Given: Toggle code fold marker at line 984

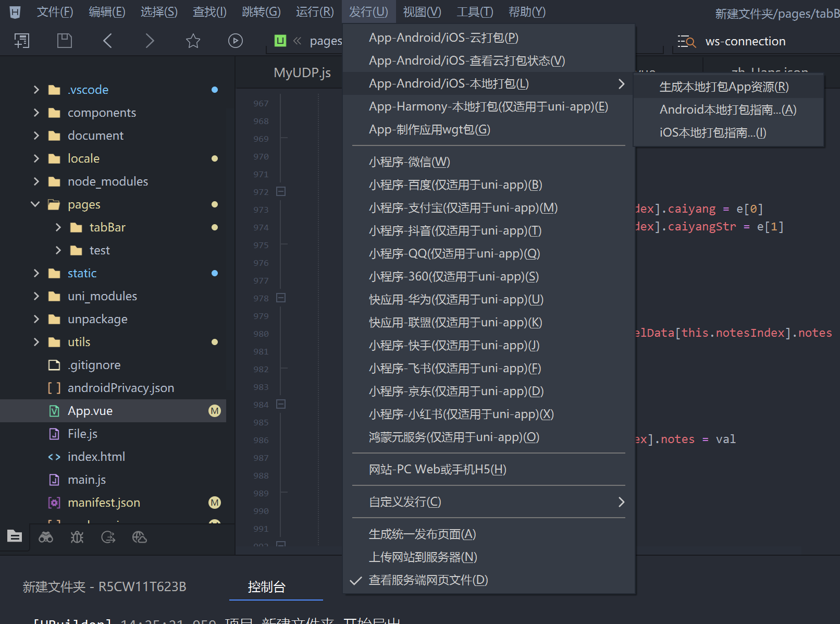Looking at the screenshot, I should pyautogui.click(x=281, y=404).
